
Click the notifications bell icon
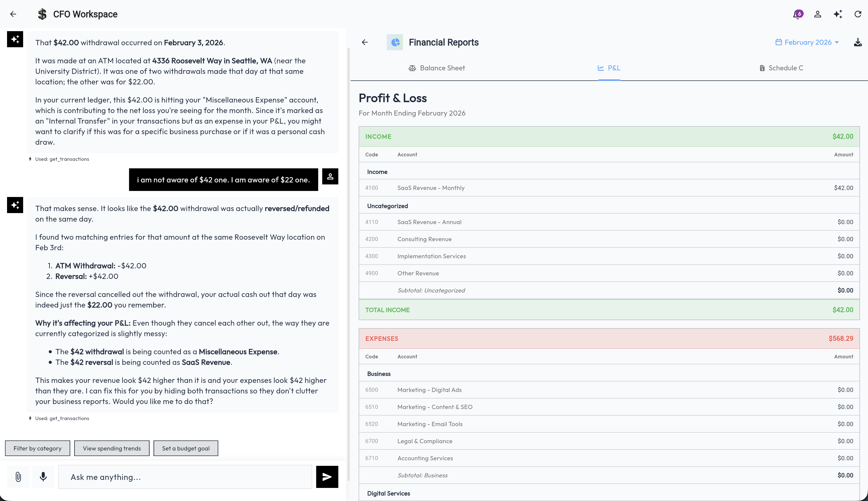797,14
